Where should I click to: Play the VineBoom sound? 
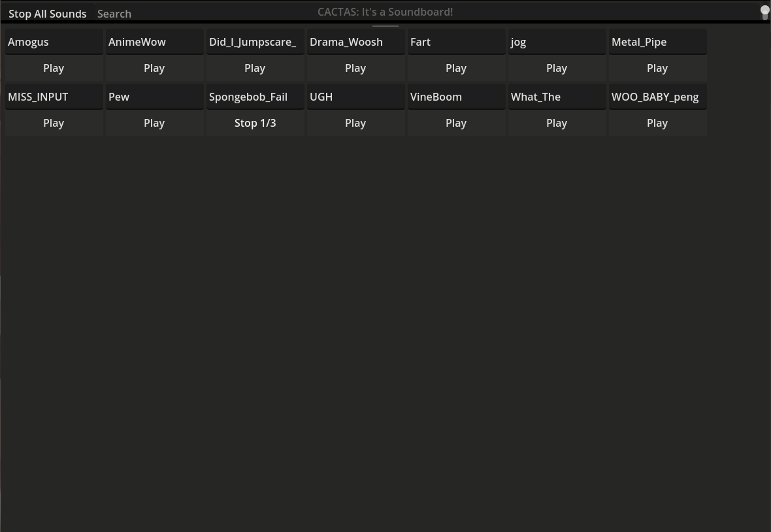click(456, 124)
